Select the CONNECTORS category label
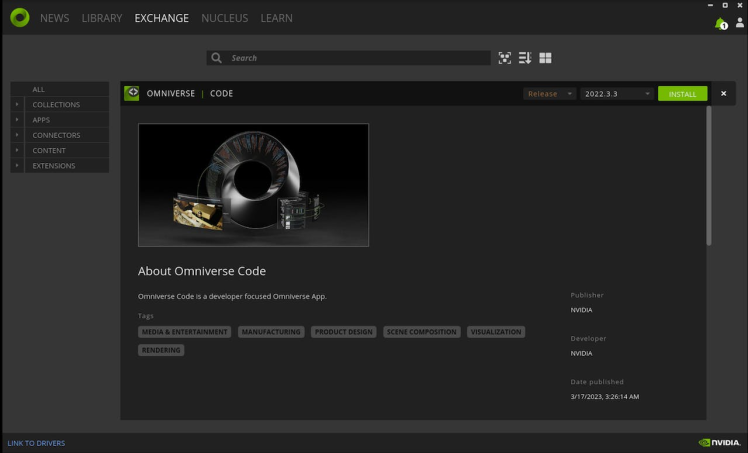The height and width of the screenshot is (453, 748). [56, 135]
